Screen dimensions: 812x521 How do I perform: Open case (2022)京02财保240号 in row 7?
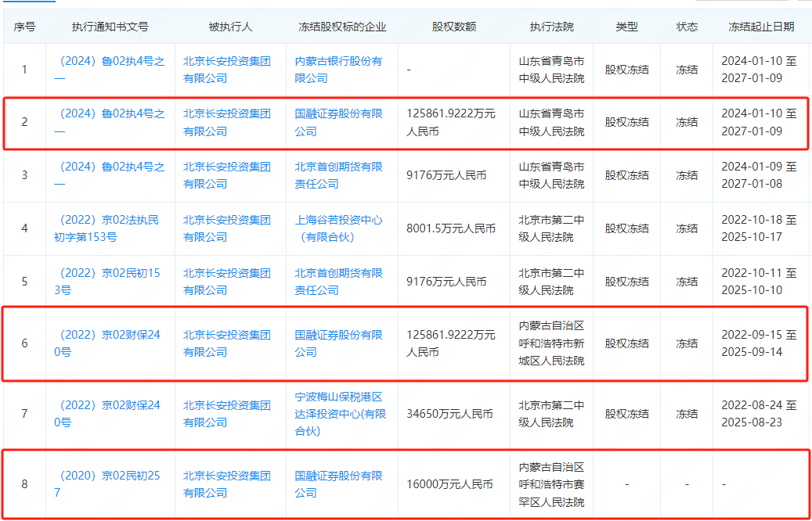click(107, 414)
